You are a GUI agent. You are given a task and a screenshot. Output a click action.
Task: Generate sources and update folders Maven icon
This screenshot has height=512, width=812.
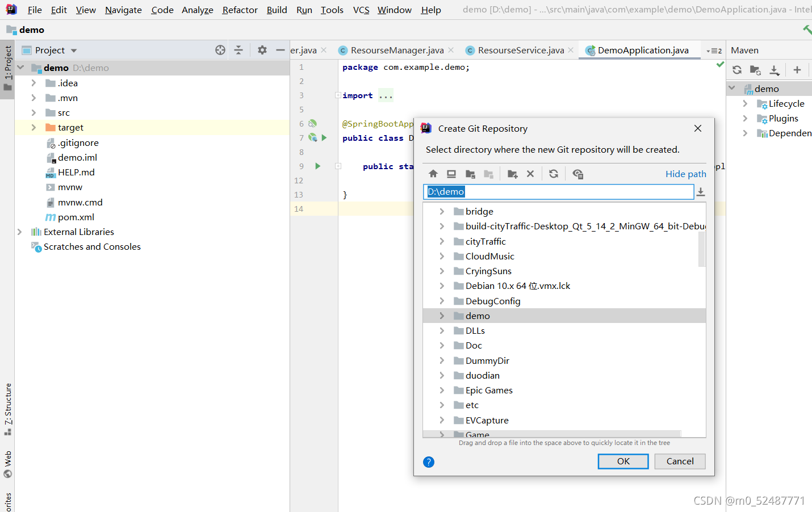755,70
